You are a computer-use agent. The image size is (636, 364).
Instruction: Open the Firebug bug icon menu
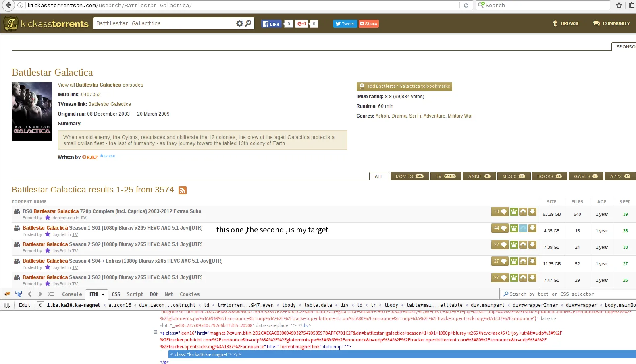pos(7,294)
